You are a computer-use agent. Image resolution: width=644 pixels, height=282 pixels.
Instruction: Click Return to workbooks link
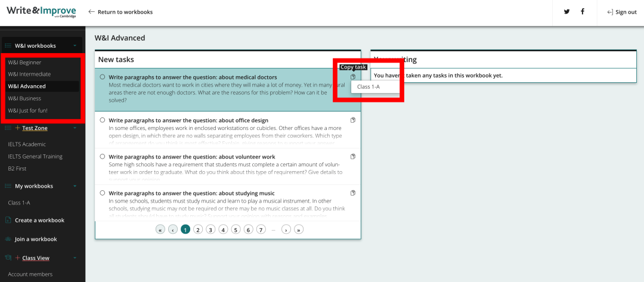coord(120,12)
